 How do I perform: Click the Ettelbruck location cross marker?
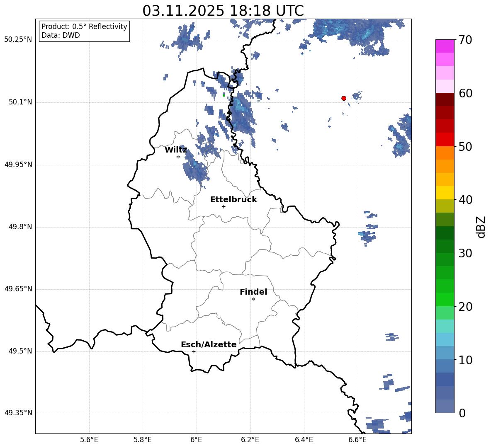coord(224,206)
